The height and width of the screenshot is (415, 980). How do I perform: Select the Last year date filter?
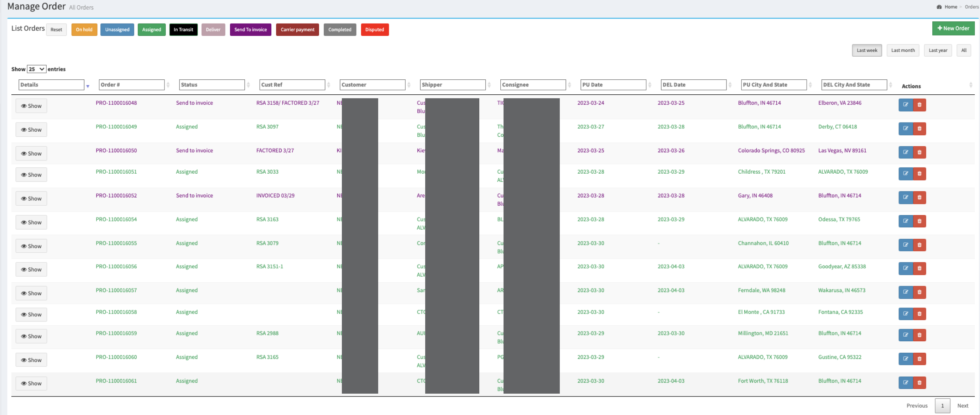coord(937,50)
